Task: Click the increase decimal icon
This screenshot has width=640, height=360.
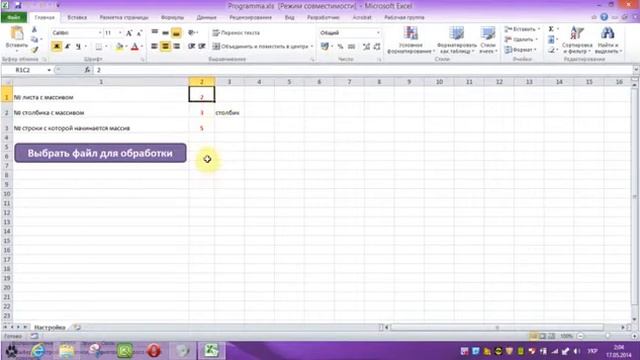Action: pos(366,47)
